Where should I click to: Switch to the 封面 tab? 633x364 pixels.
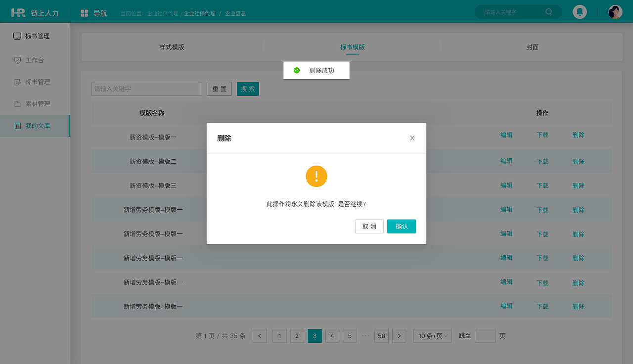[533, 47]
